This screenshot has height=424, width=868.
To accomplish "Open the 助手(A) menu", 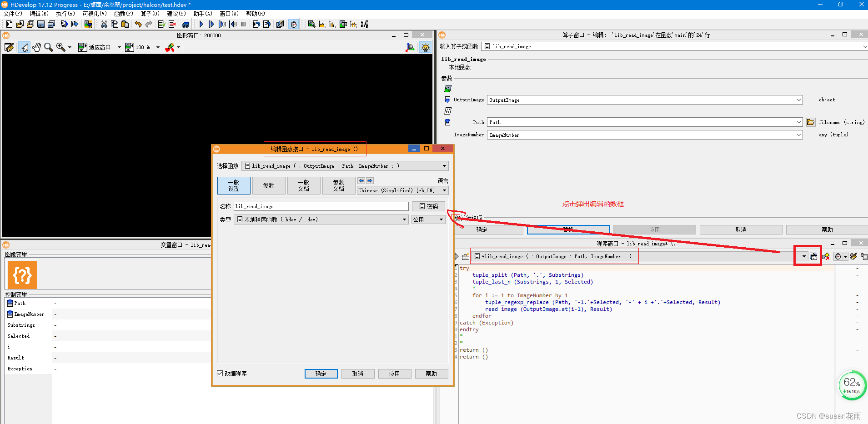I will click(x=203, y=14).
